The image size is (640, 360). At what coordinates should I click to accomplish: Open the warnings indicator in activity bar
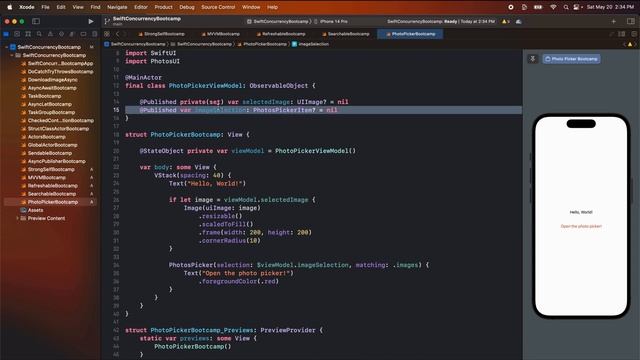506,21
